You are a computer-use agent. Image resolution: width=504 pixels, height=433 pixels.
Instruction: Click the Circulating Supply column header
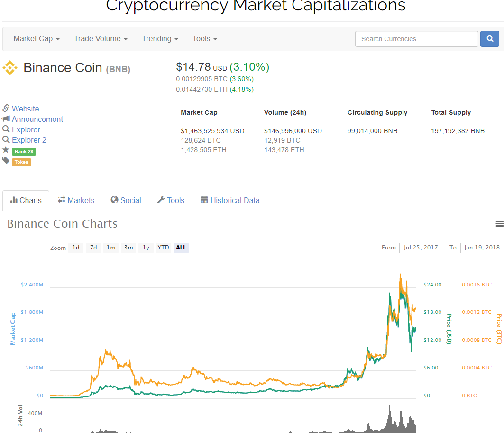pos(377,112)
